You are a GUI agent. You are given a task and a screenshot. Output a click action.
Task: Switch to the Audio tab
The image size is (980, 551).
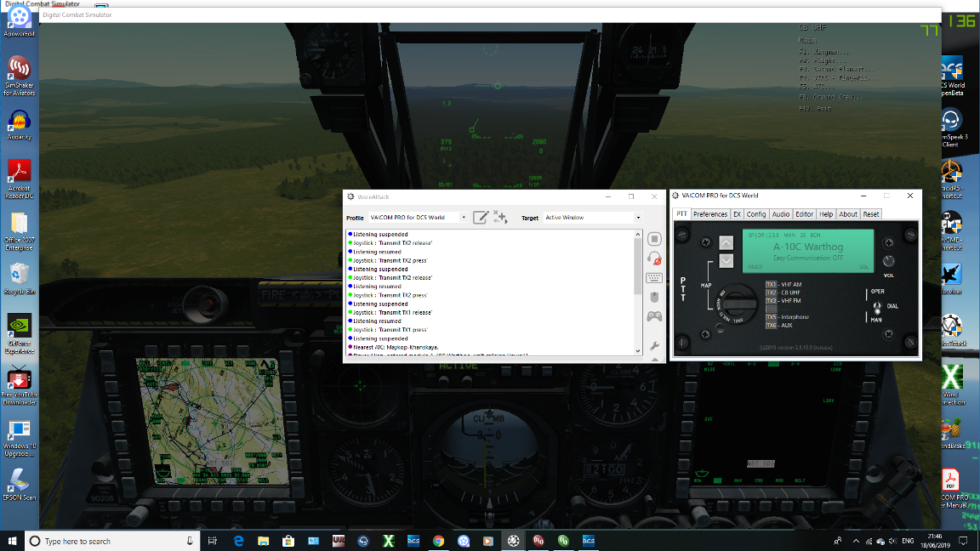781,214
